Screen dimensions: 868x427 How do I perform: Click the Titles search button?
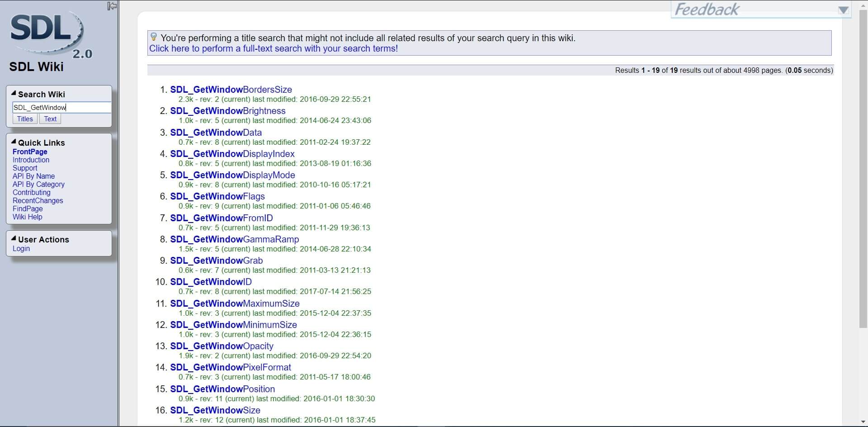pos(25,119)
